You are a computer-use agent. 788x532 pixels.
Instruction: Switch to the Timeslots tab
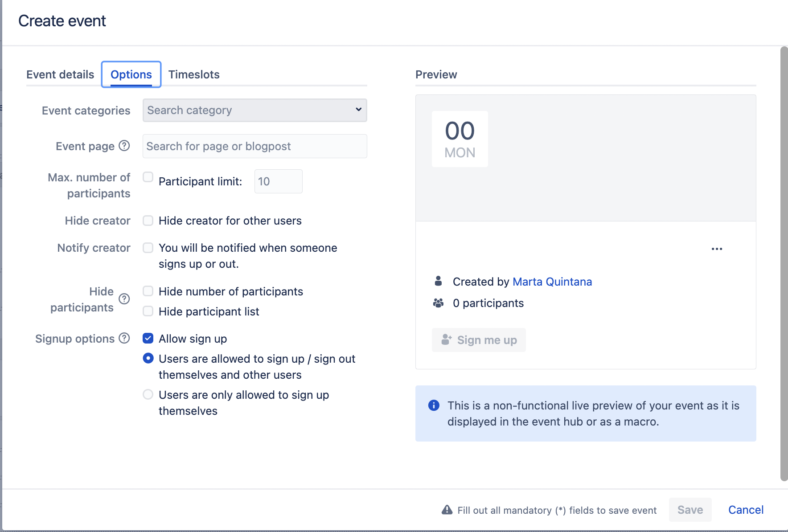coord(194,74)
